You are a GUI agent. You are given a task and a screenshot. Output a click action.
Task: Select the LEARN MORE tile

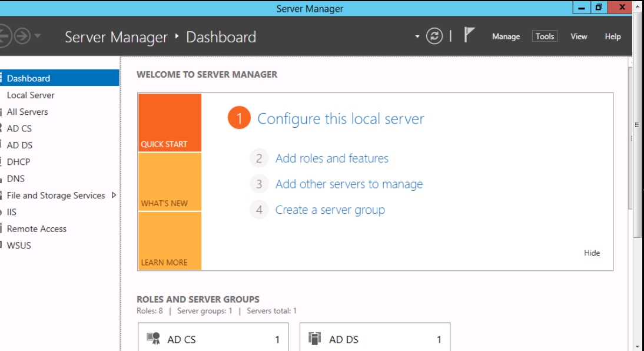[170, 241]
